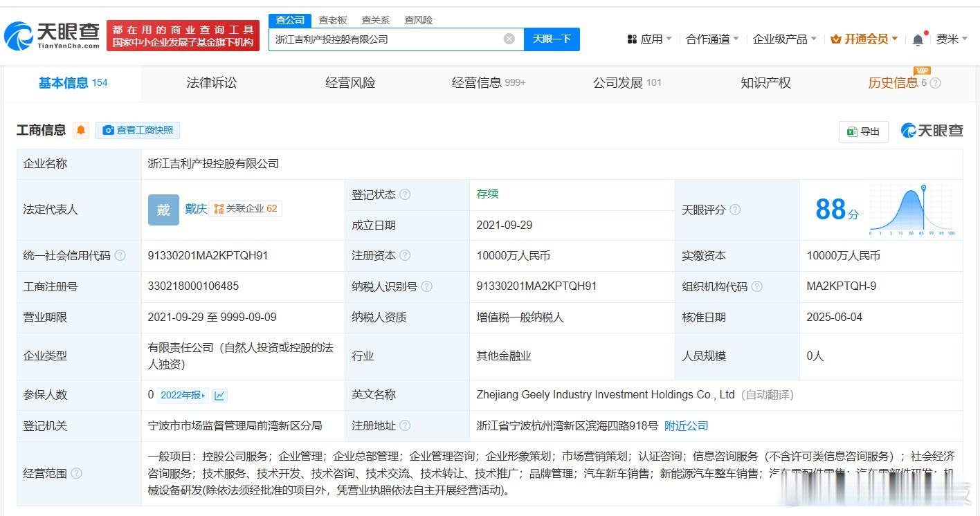Switch to the 知识产权 tab
This screenshot has width=980, height=516.
click(x=765, y=83)
